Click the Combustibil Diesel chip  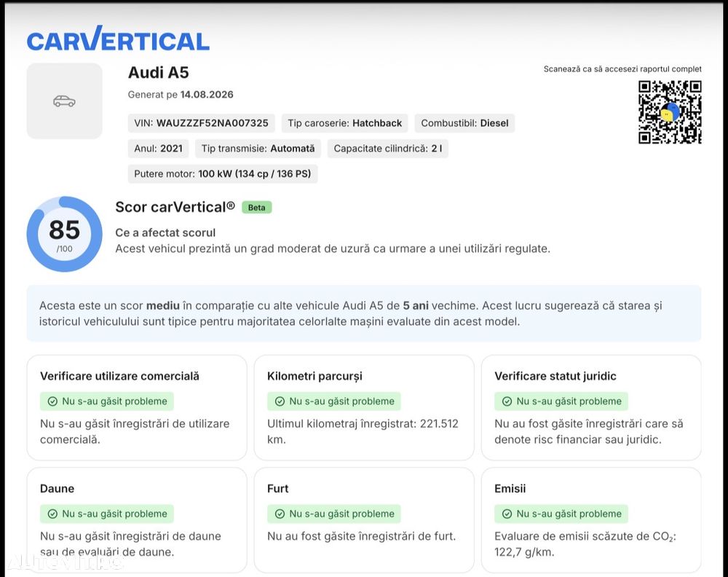coord(464,123)
